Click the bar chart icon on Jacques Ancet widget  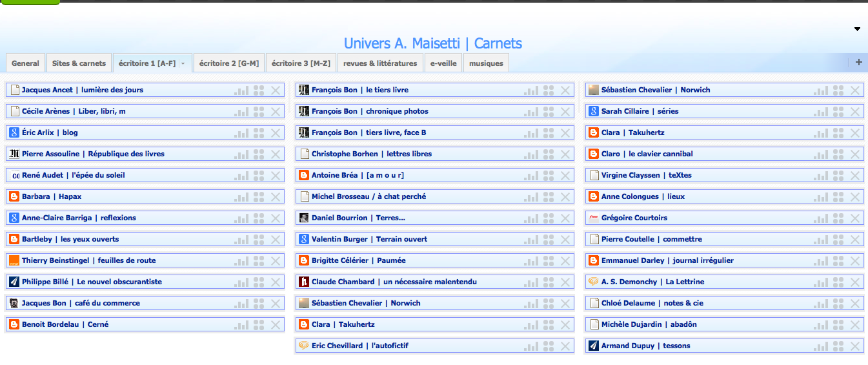[x=241, y=90]
